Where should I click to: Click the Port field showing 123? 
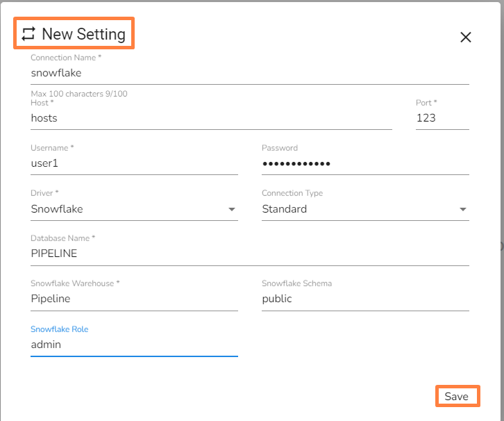[442, 118]
